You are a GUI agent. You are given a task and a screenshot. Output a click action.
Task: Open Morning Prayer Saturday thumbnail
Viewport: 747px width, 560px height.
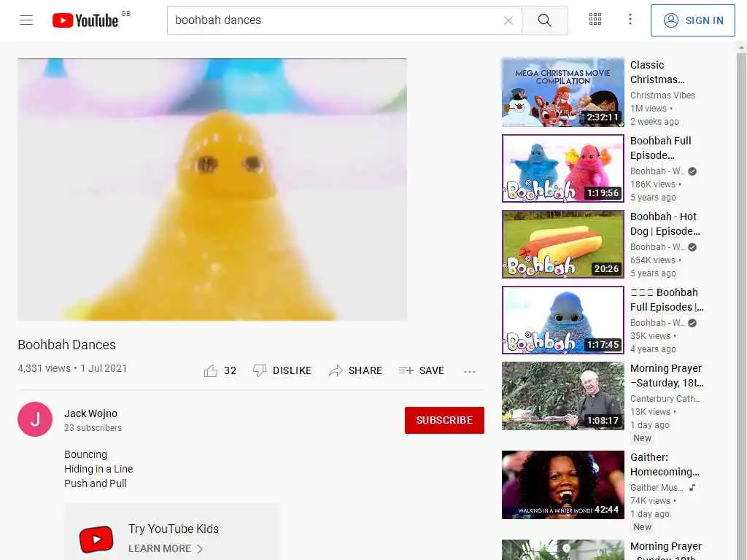[562, 396]
